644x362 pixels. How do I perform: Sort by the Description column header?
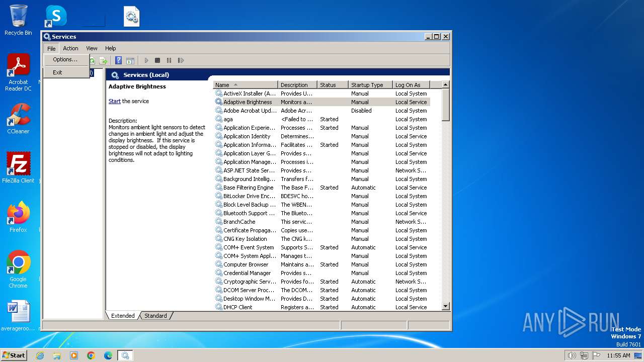298,85
